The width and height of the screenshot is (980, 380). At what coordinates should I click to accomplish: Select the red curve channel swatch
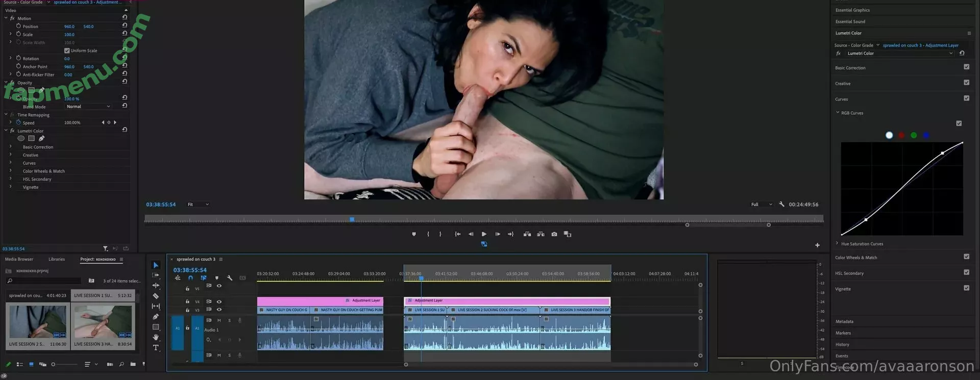[901, 135]
